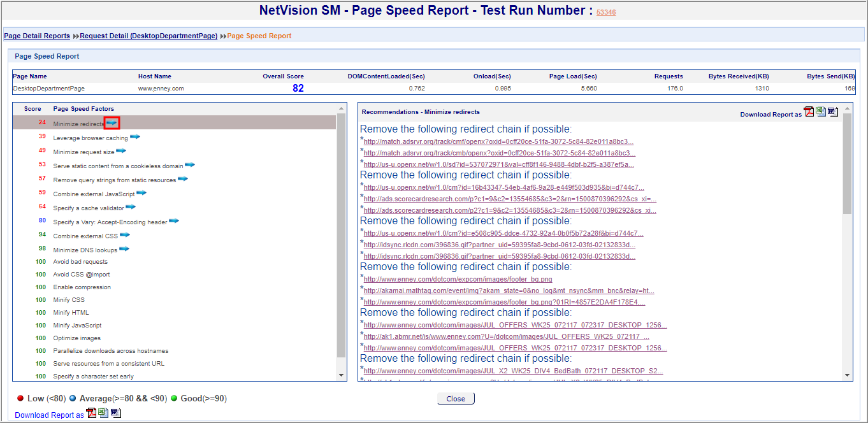Click down arrow of factors list scrollbar

pos(341,375)
